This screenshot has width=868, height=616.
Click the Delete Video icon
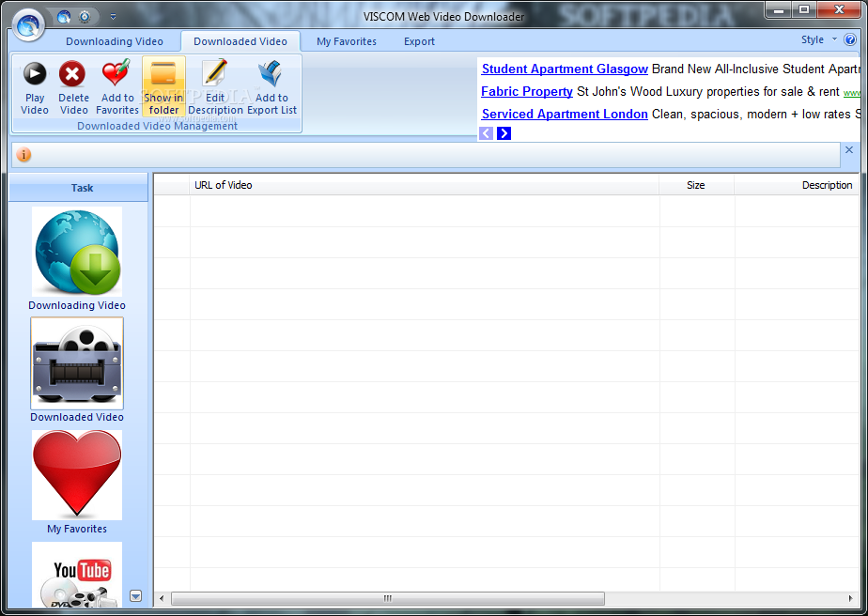click(x=72, y=74)
